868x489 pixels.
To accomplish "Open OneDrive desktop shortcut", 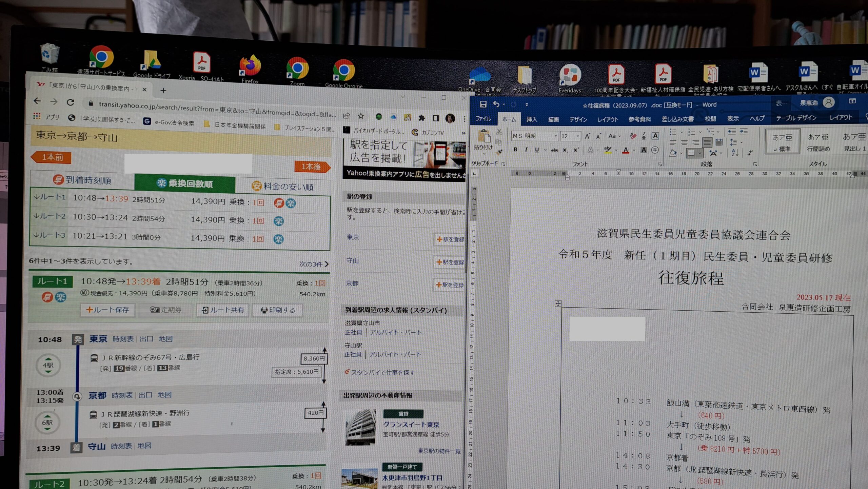I will point(479,80).
